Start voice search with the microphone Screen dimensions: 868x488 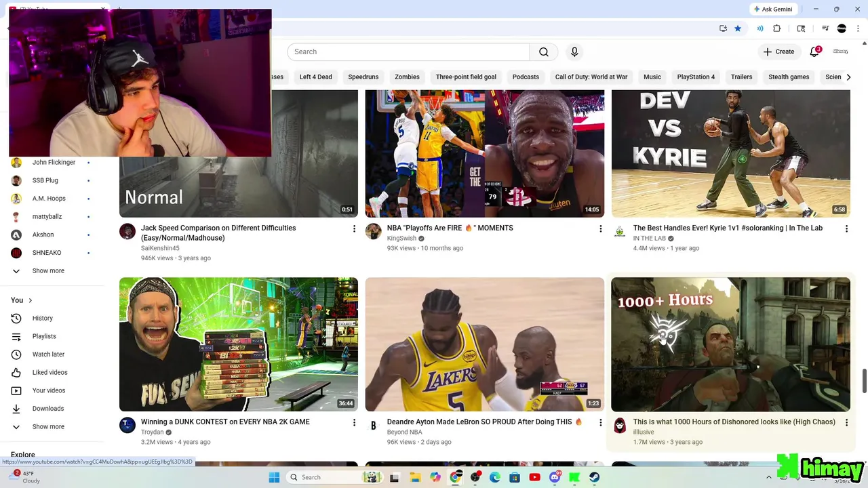574,52
